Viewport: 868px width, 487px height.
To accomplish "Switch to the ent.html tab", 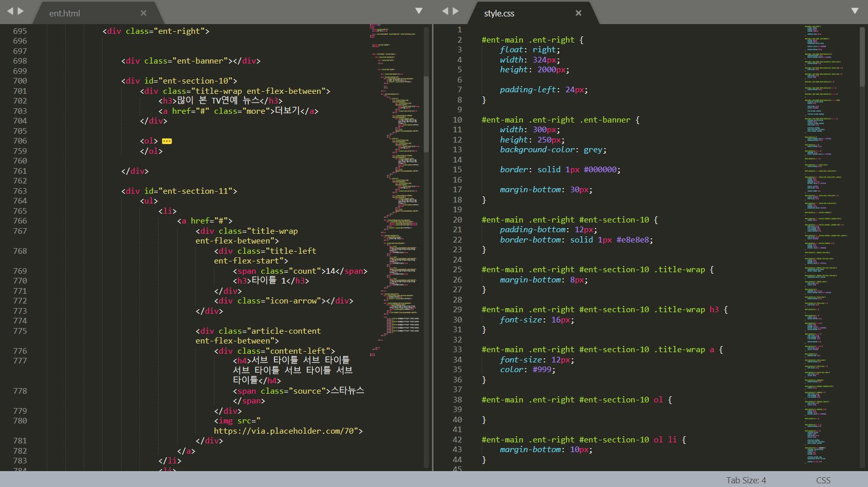I will coord(65,13).
